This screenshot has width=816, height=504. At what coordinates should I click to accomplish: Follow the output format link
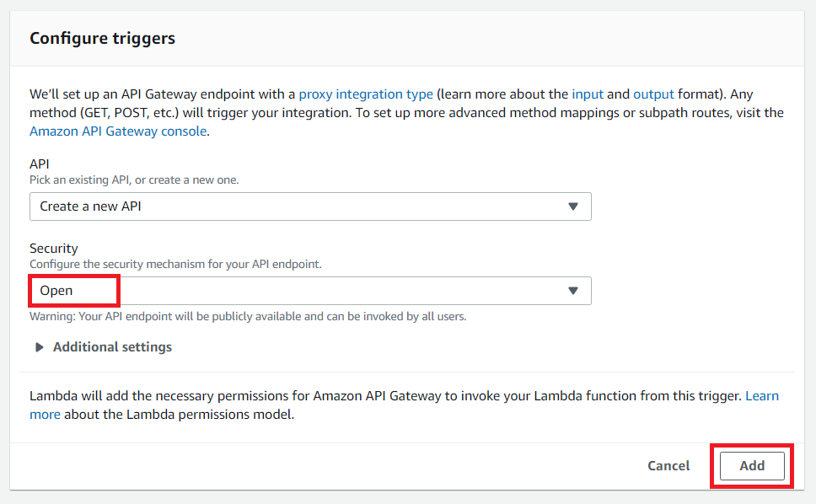654,94
